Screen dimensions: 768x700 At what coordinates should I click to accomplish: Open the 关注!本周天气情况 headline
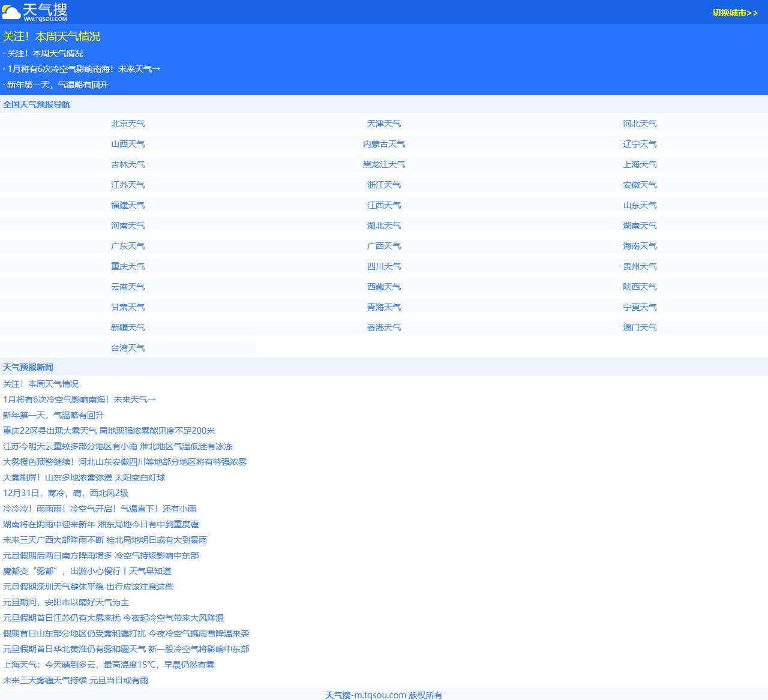click(52, 37)
